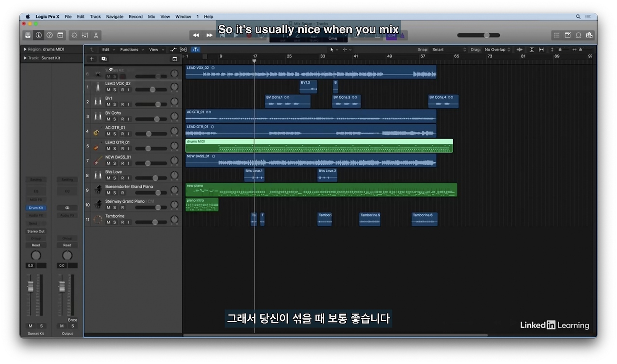Viewport: 617px width, 364px height.
Task: Click the MIDI FX slot
Action: coord(36,200)
